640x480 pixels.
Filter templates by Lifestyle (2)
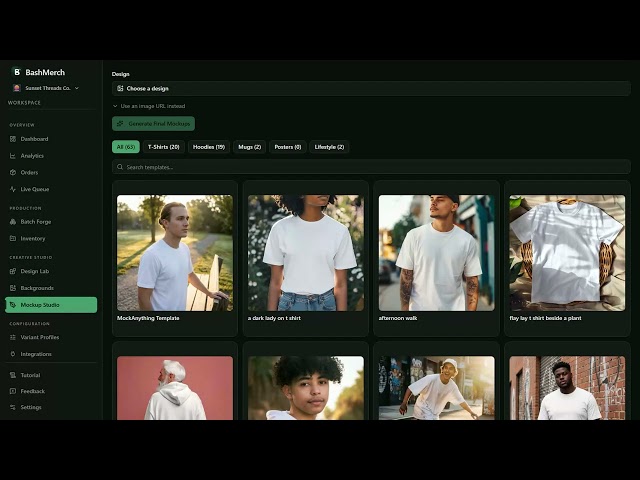click(x=329, y=147)
